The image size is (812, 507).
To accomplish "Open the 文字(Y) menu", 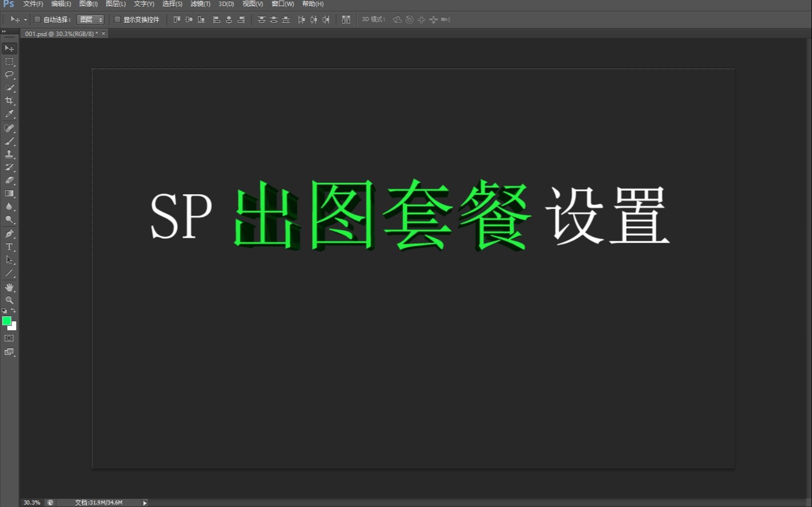I will (x=144, y=4).
